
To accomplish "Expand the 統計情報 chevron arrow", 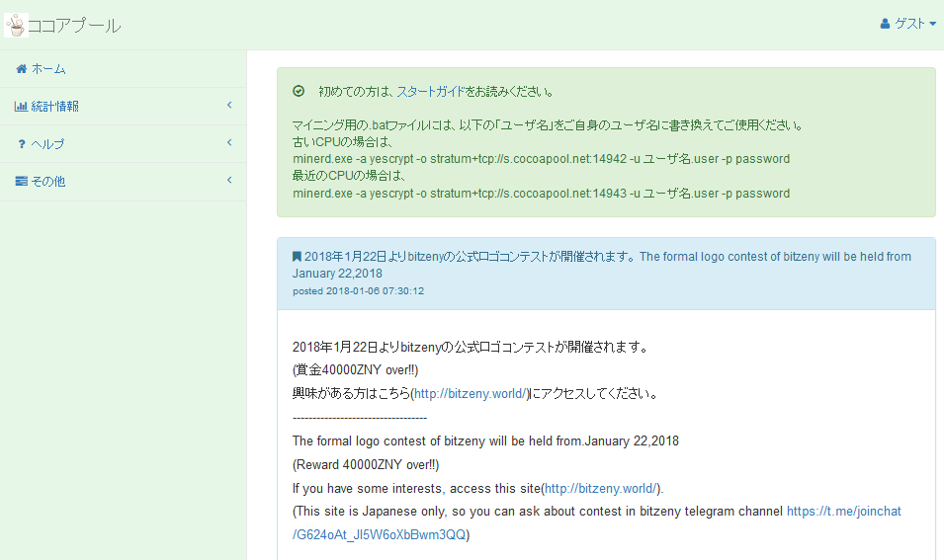I will pyautogui.click(x=229, y=106).
